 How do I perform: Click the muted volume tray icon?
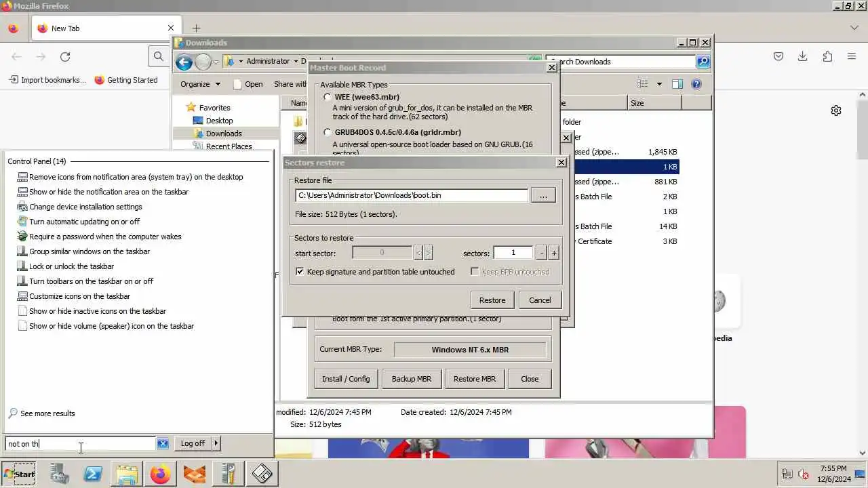coord(804,474)
